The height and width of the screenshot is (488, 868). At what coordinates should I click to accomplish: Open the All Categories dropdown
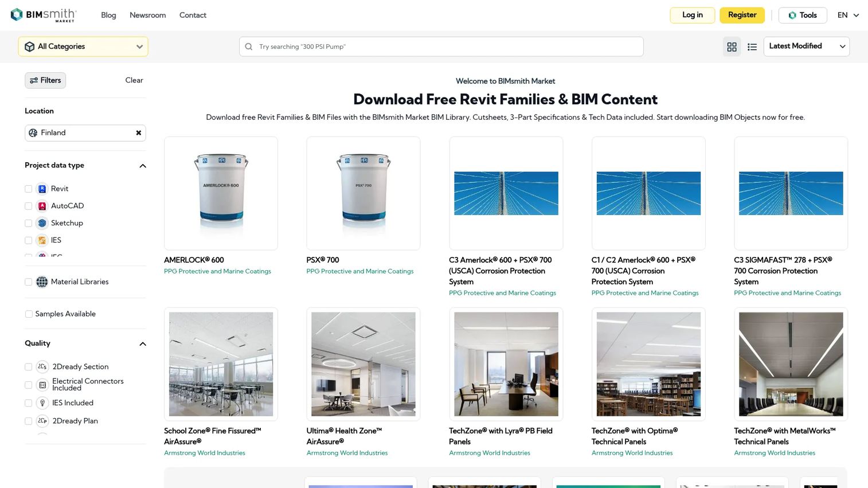83,46
